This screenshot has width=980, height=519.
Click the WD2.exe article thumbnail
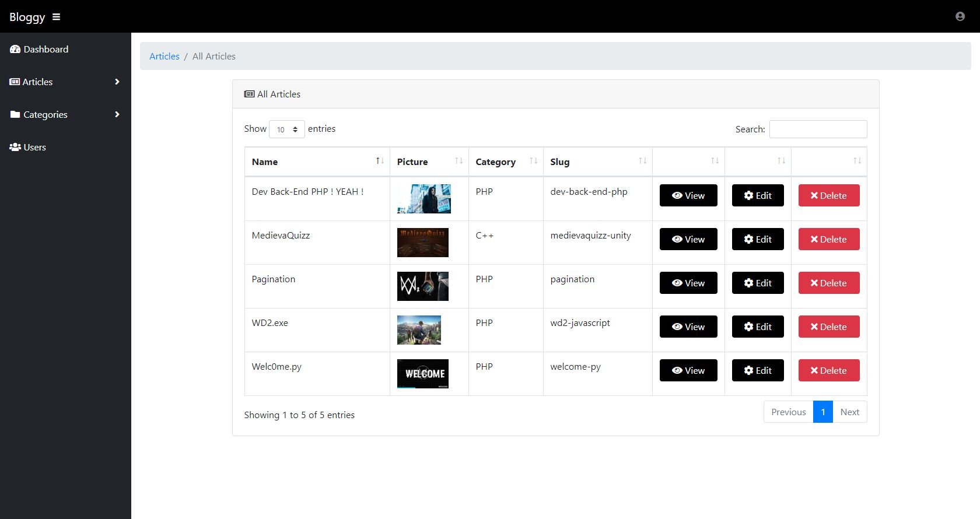(x=419, y=330)
